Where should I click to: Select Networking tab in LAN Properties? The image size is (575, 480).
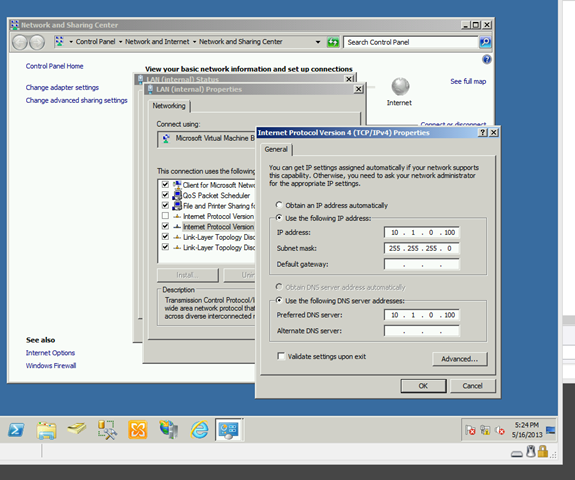tap(169, 106)
